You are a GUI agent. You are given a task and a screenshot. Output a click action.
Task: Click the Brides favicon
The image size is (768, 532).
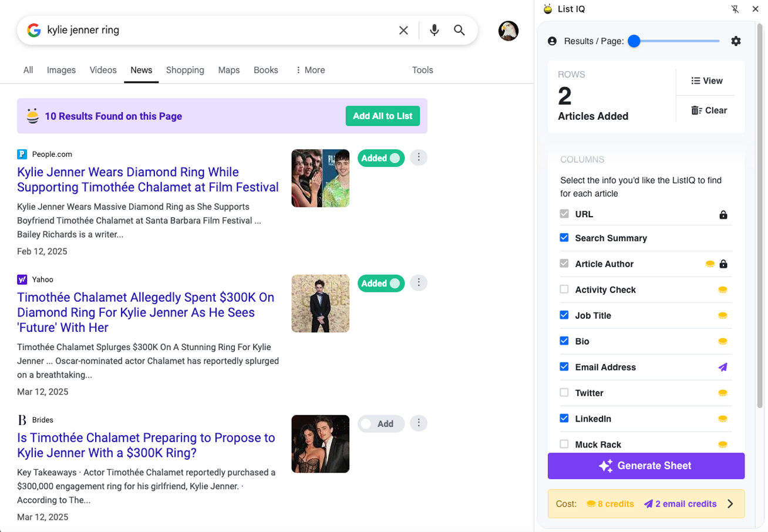22,420
